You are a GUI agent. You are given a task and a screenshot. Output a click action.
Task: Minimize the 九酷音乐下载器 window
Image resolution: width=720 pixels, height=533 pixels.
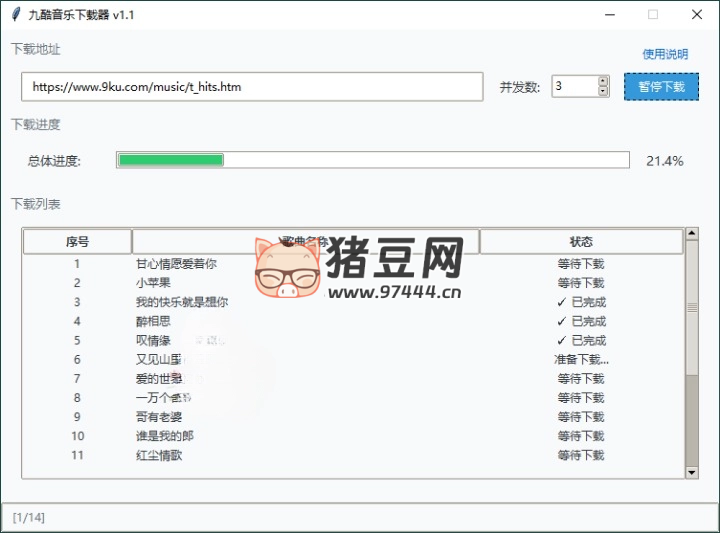(x=610, y=15)
